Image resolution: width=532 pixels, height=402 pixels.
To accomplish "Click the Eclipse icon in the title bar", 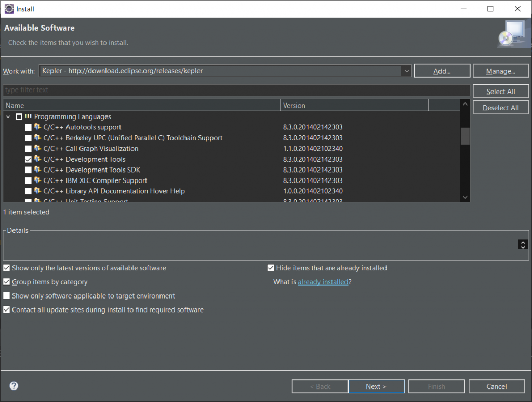I will click(9, 9).
